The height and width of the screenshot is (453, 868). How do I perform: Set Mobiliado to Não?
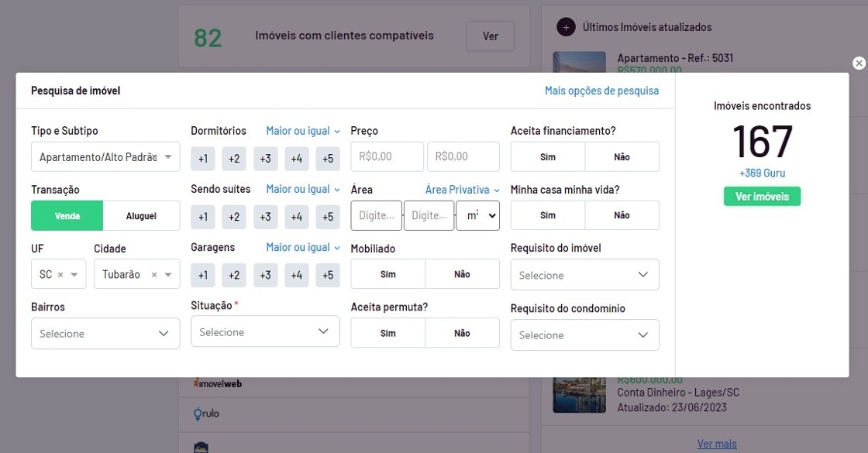(x=462, y=274)
